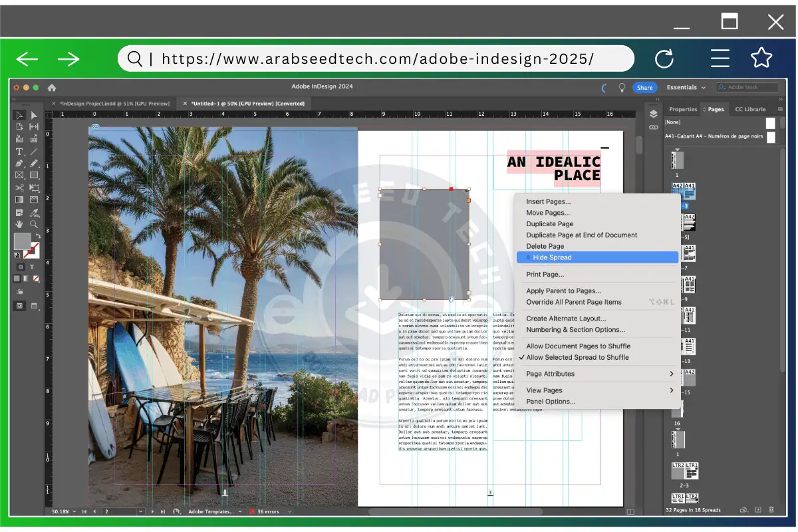Screen dimensions: 798x532
Task: Select the Type tool in toolbar
Action: click(19, 152)
